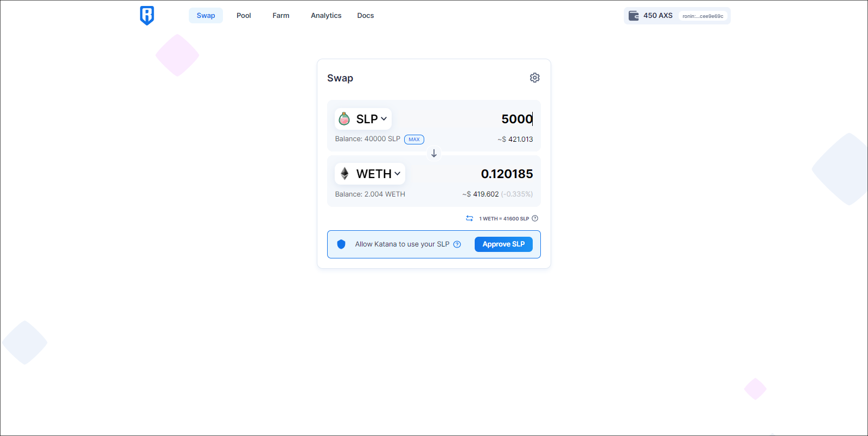The height and width of the screenshot is (436, 868).
Task: Open the Docs link
Action: (366, 16)
